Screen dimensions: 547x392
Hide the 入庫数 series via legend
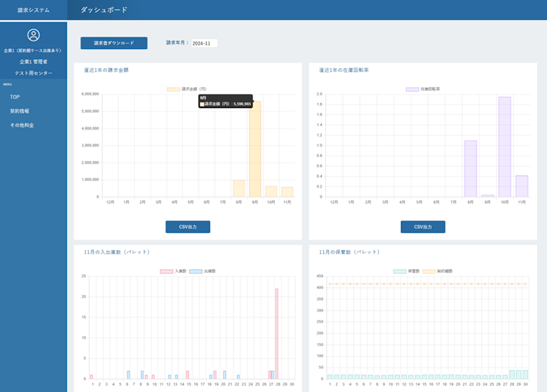[x=166, y=271]
